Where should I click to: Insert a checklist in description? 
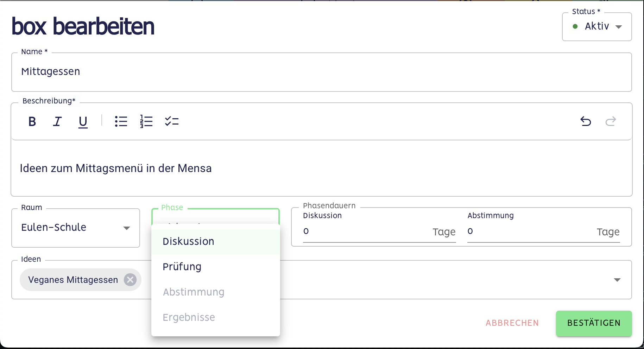[x=172, y=122]
